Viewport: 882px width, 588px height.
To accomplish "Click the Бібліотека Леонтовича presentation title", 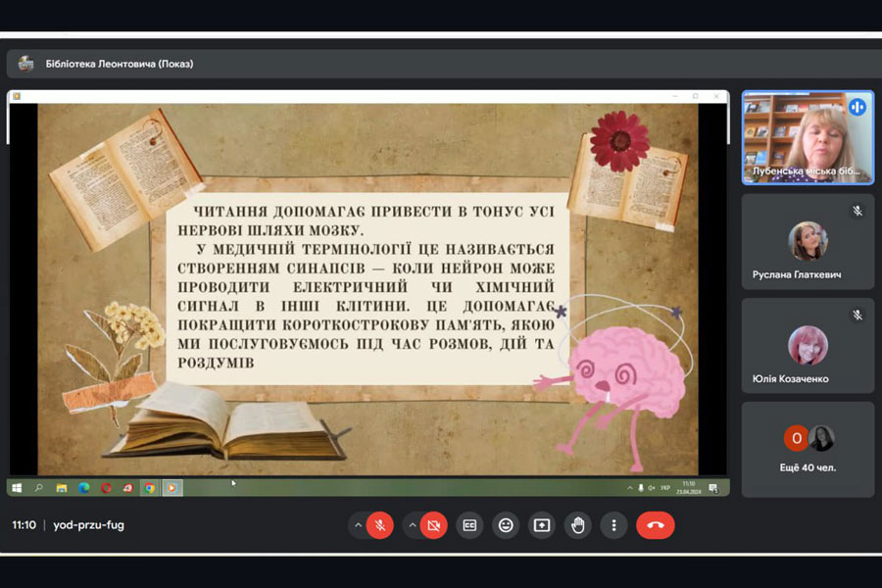I will 119,64.
